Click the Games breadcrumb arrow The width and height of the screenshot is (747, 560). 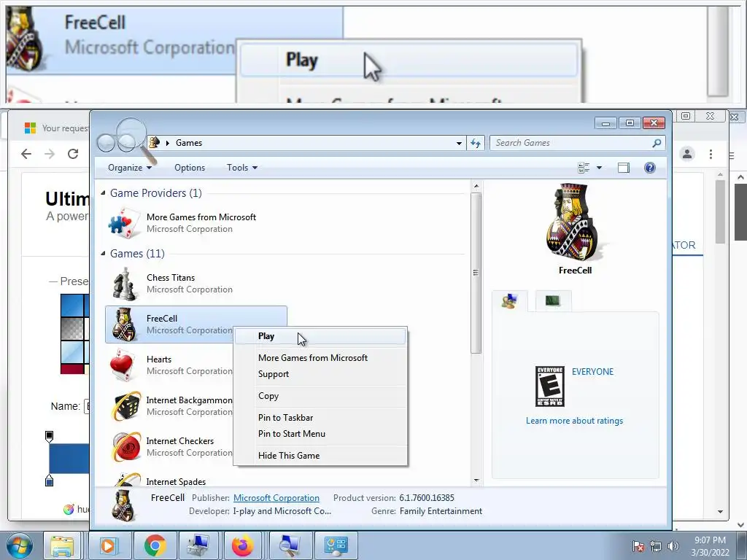click(x=167, y=143)
